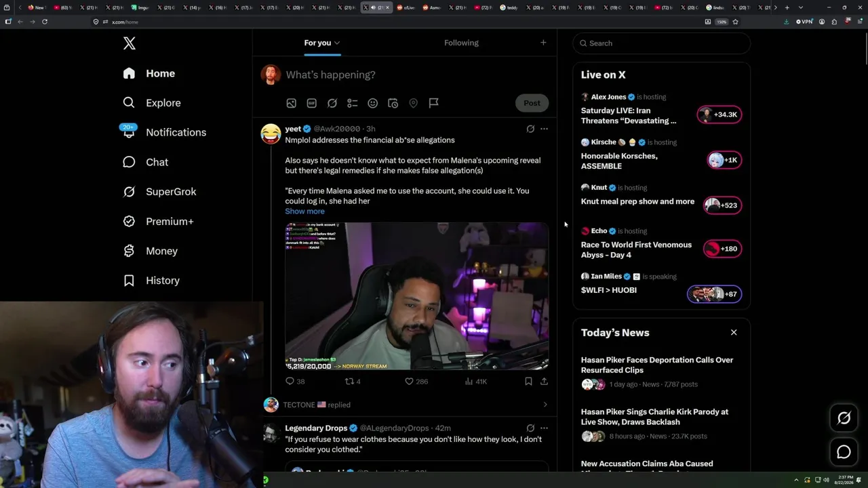Screen dimensions: 868x488
Task: Join Kirsche's live space +1K badge
Action: tap(724, 160)
